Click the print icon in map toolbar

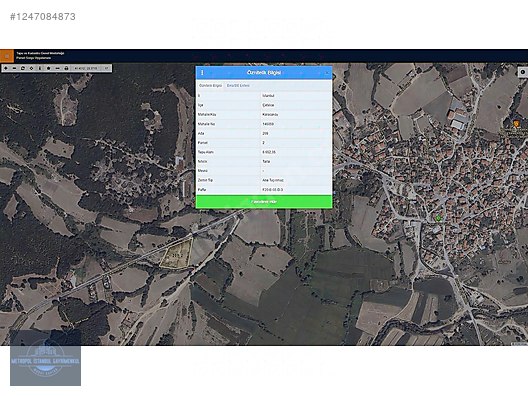pyautogui.click(x=66, y=68)
